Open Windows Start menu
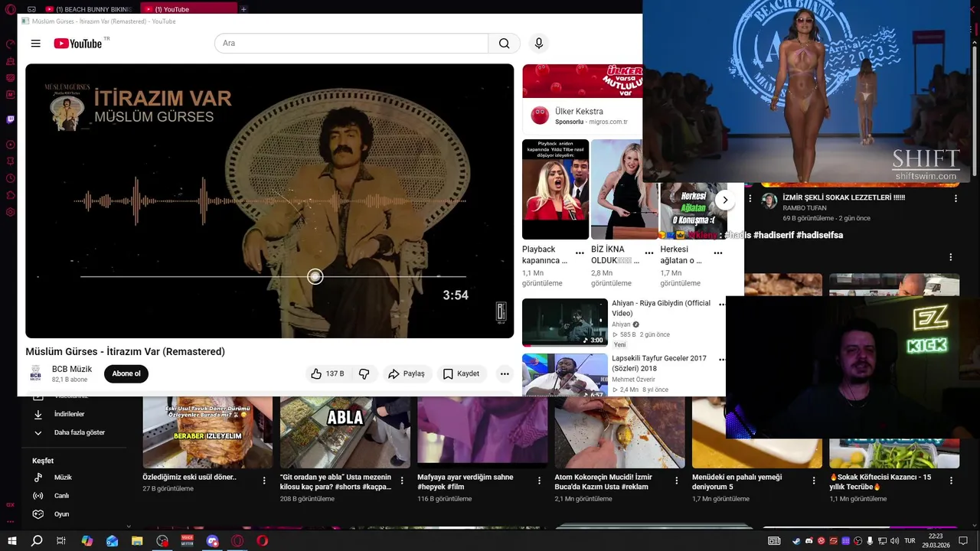 [x=12, y=540]
